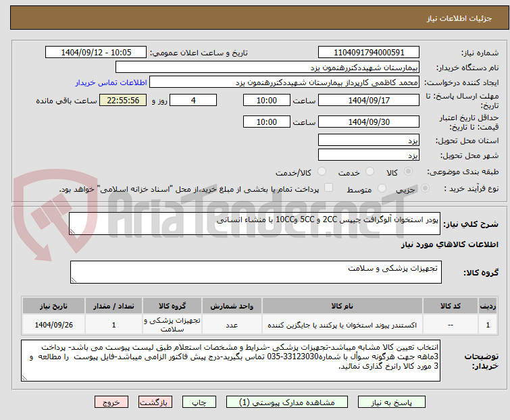Open مشاهده مدارک پیوستی (1) attachments
This screenshot has height=420, width=510.
287,402
